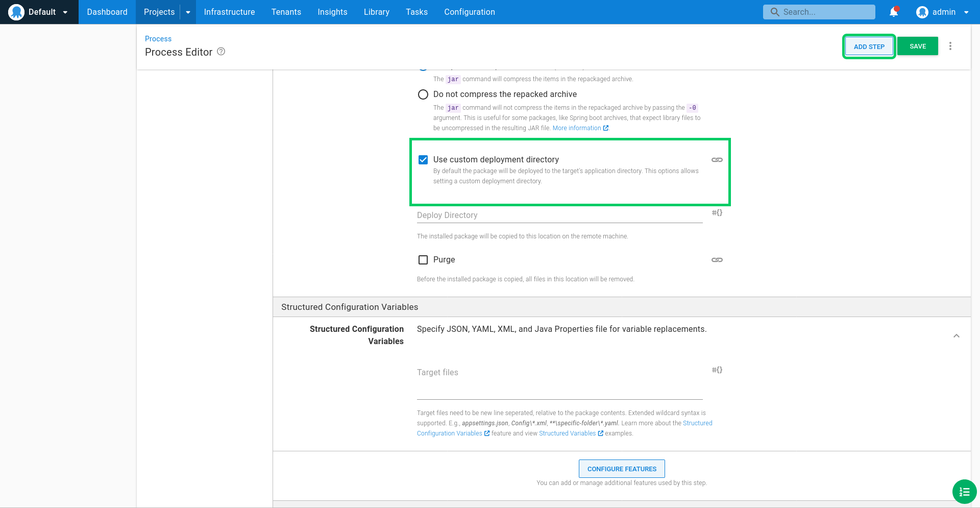Go to the Dashboard menu

(x=107, y=12)
